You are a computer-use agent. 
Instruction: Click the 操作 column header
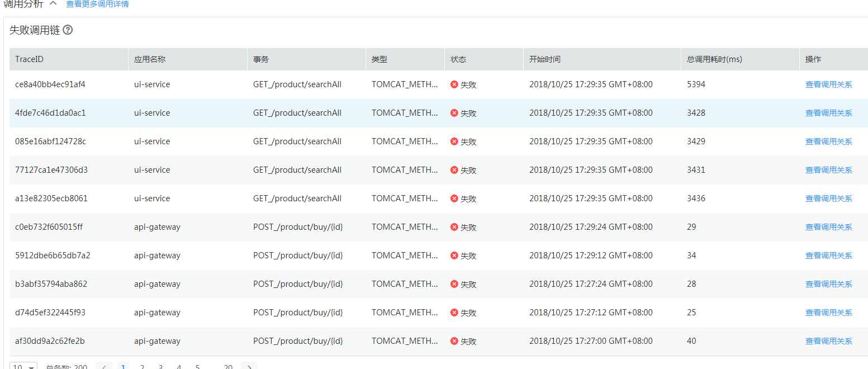coord(833,59)
